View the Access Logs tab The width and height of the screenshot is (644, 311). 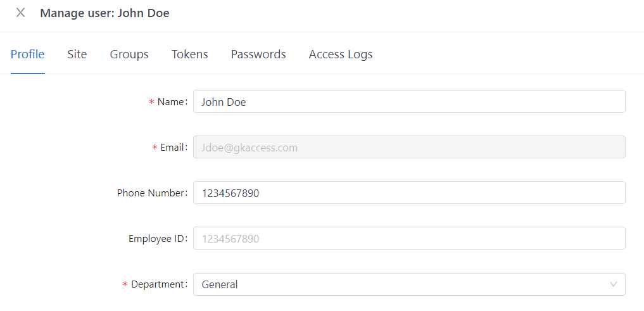[x=341, y=54]
